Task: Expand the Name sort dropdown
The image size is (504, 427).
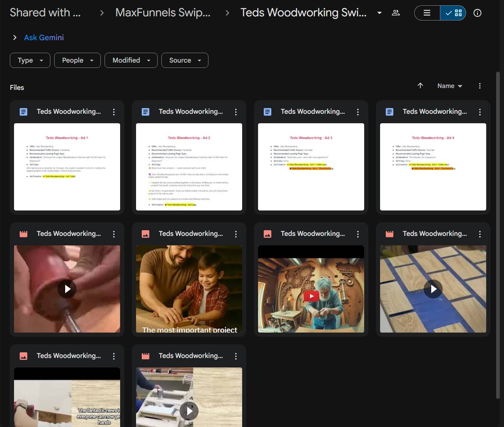Action: (450, 86)
